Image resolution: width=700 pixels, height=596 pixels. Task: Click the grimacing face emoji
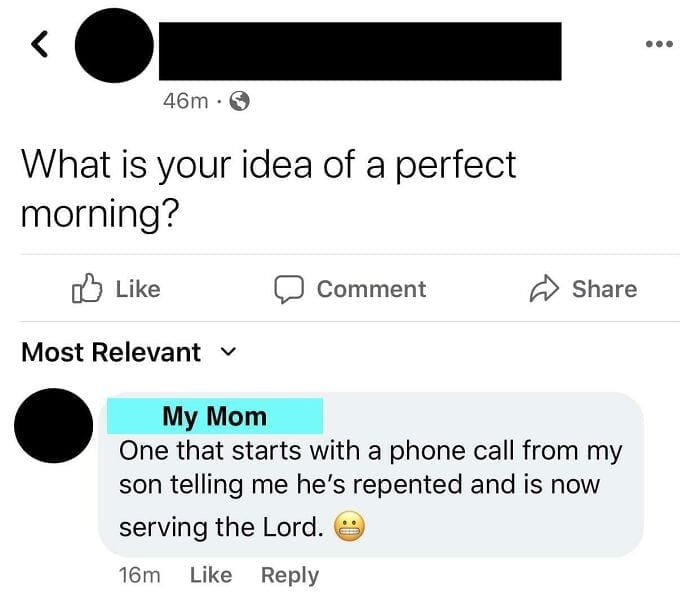click(350, 526)
